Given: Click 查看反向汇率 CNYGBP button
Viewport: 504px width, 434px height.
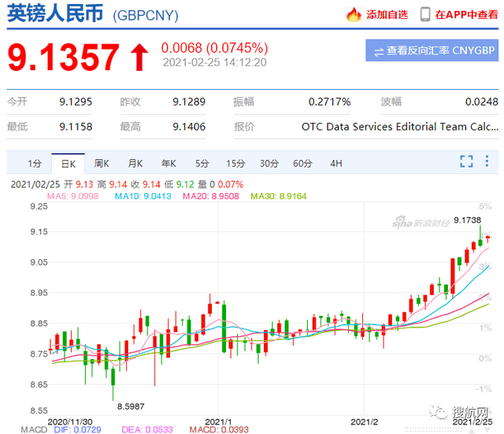Looking at the screenshot, I should click(x=432, y=51).
